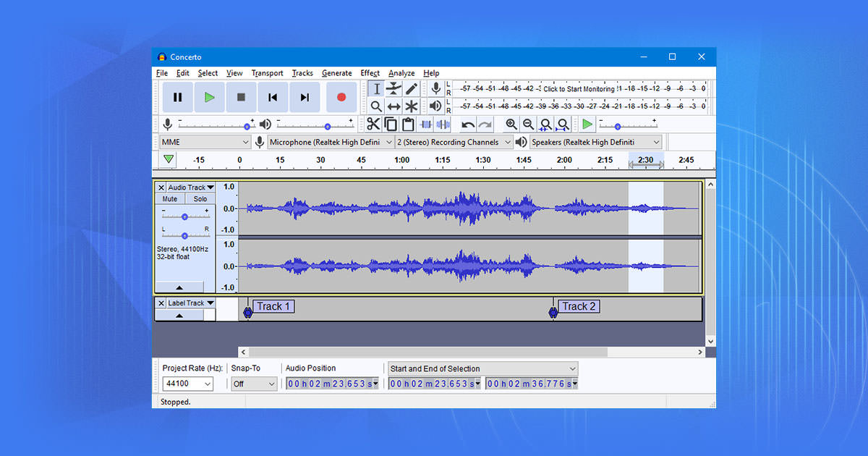Open the Snap-To Off dropdown
The width and height of the screenshot is (868, 456).
click(254, 384)
